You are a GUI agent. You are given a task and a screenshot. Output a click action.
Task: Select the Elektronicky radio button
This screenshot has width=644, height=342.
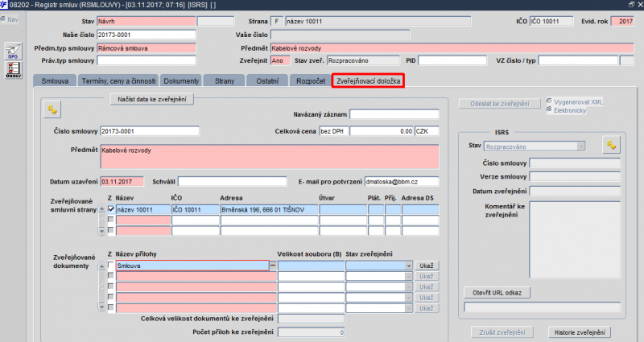point(549,110)
